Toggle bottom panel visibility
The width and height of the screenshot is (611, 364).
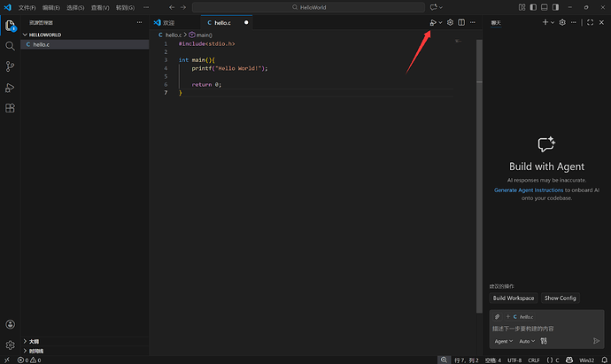(545, 7)
